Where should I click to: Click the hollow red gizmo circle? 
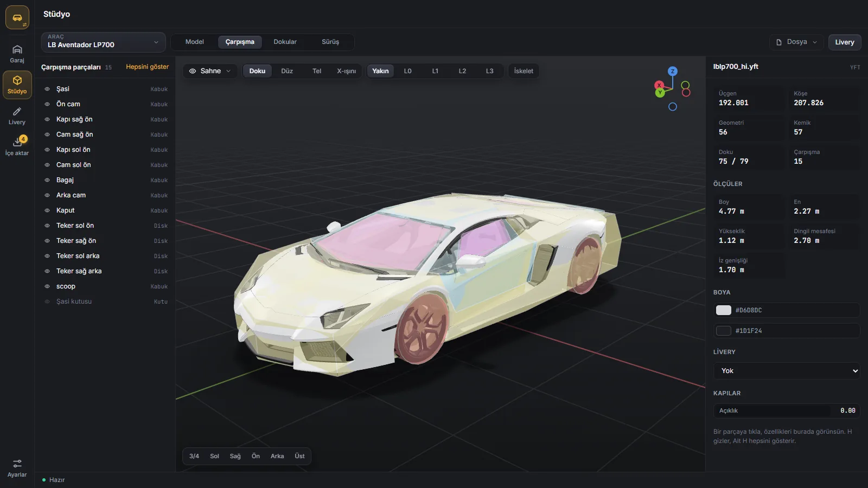[686, 93]
